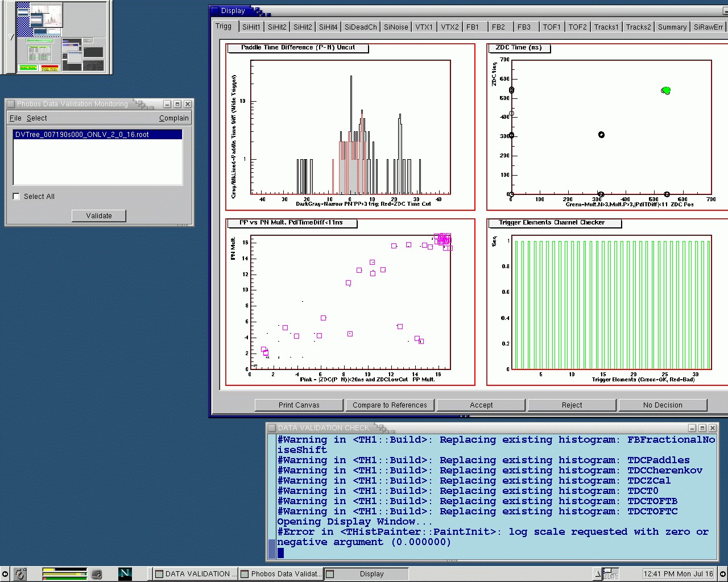Open the GNOME foot main menu

tap(20, 574)
